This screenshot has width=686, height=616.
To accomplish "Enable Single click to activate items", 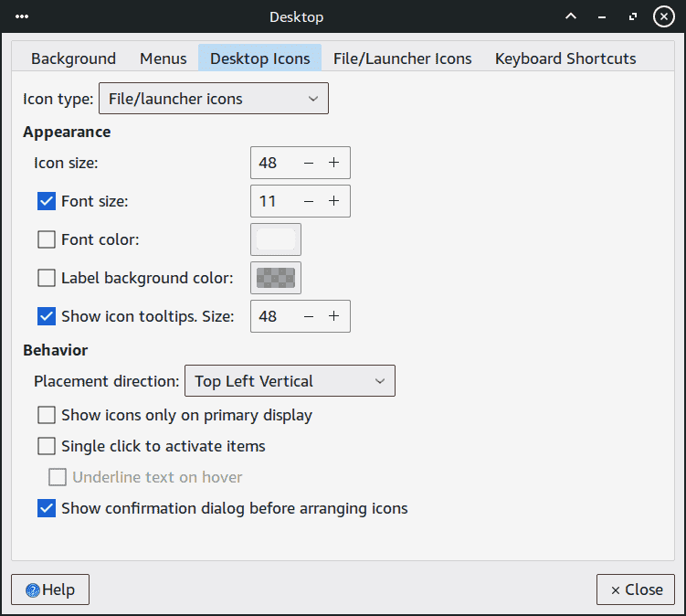I will click(x=47, y=446).
